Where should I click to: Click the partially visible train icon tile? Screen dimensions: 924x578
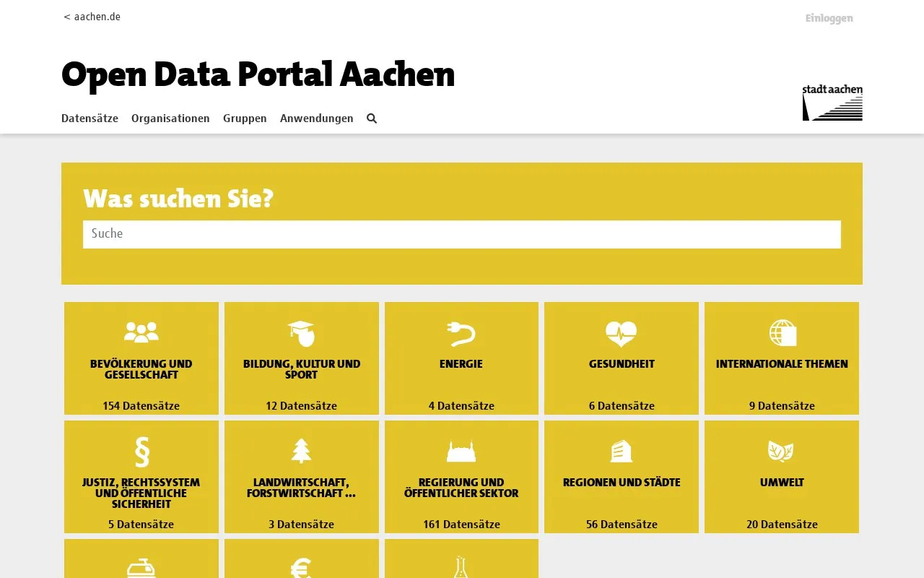pos(141,558)
